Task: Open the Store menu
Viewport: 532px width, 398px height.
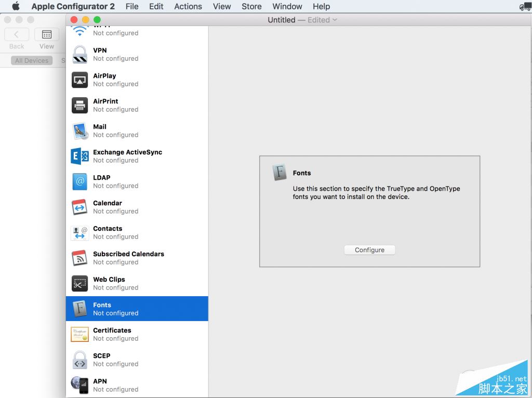Action: [x=251, y=6]
